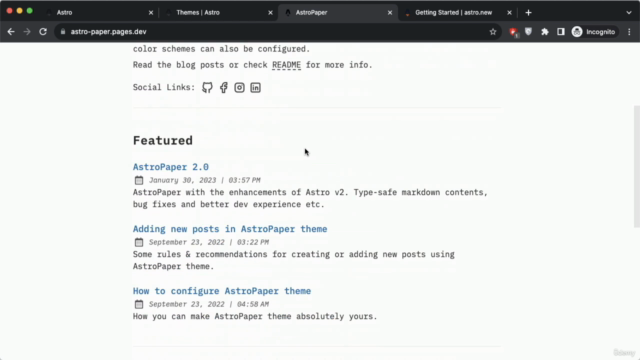Viewport: 640px width, 360px height.
Task: Click the September 23, 2022 | 04:58 AM date
Action: [x=209, y=304]
